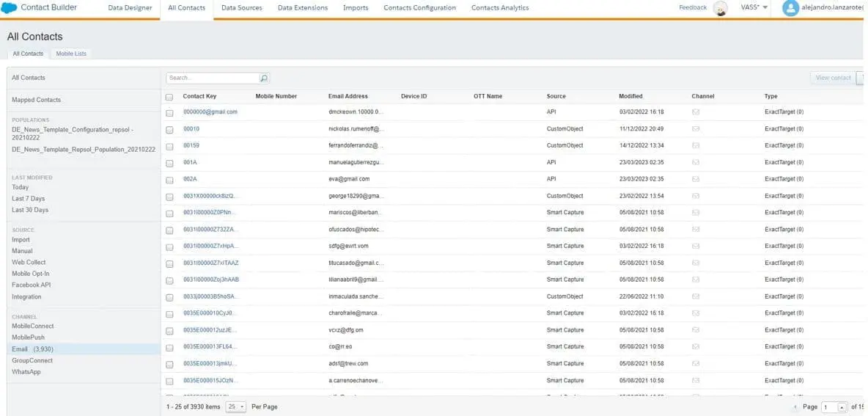Viewport: 868px width, 416px height.
Task: Click the search magnifier icon
Action: tap(264, 78)
